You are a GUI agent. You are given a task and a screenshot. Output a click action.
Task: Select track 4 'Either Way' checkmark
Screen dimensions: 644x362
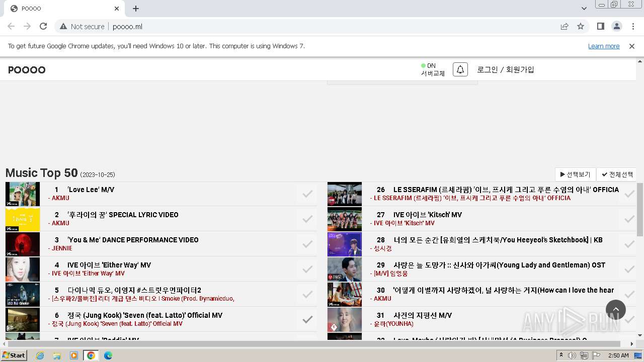(x=307, y=269)
